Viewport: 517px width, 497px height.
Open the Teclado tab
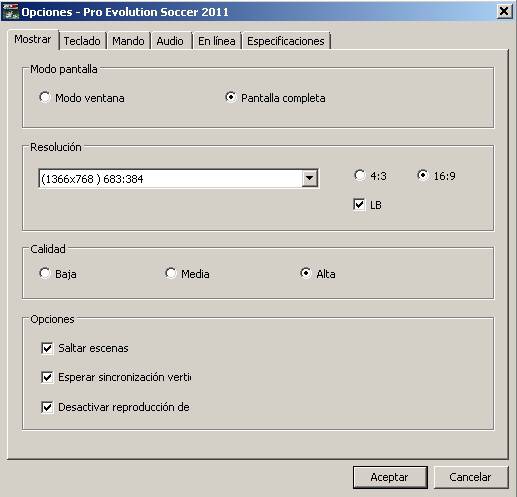[82, 41]
